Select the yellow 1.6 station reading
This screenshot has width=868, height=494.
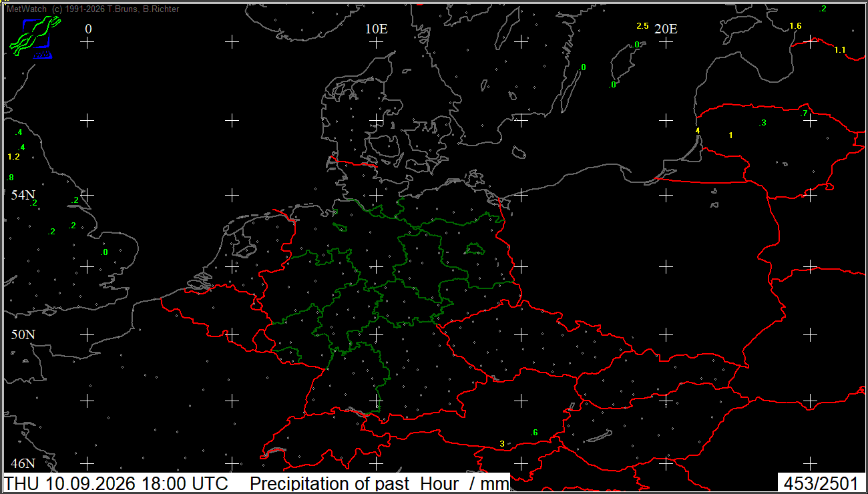click(x=795, y=26)
